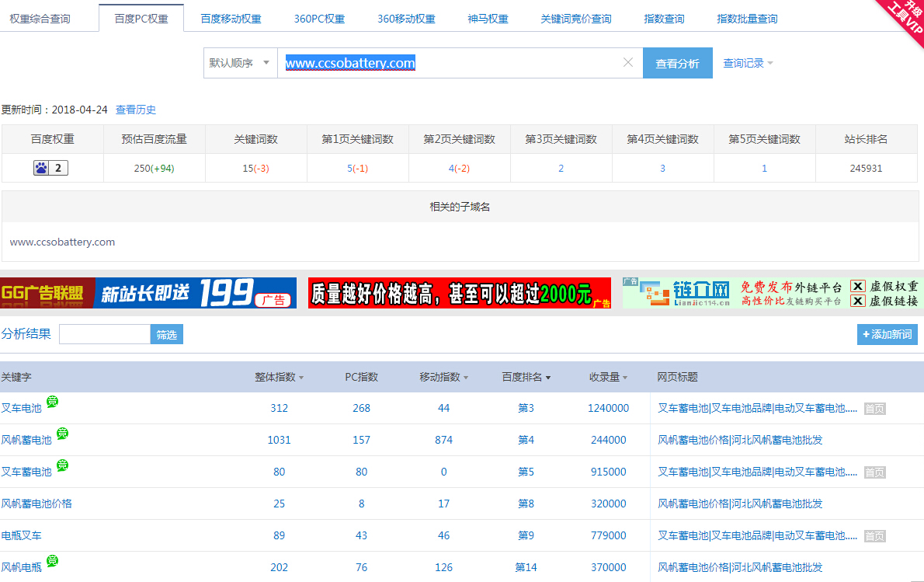The image size is (924, 582).
Task: Open the 关键词竞价查询 tab
Action: click(x=575, y=19)
